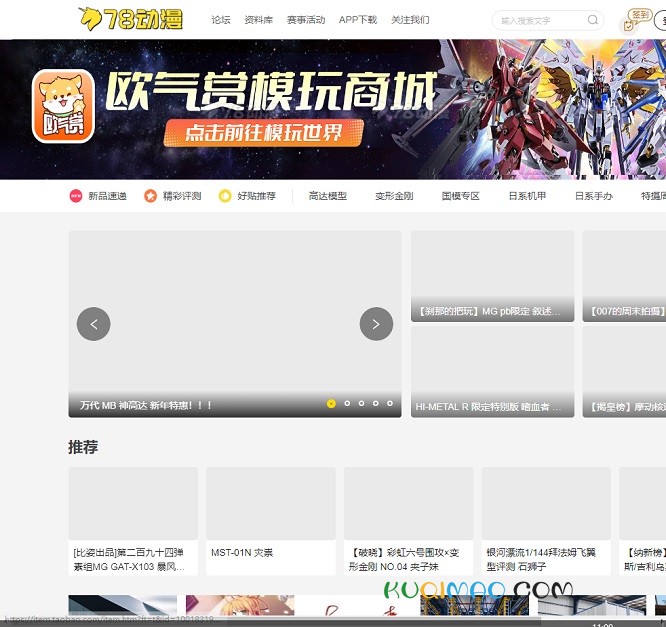Select the third carousel dot indicator
The height and width of the screenshot is (627, 666).
[x=361, y=404]
